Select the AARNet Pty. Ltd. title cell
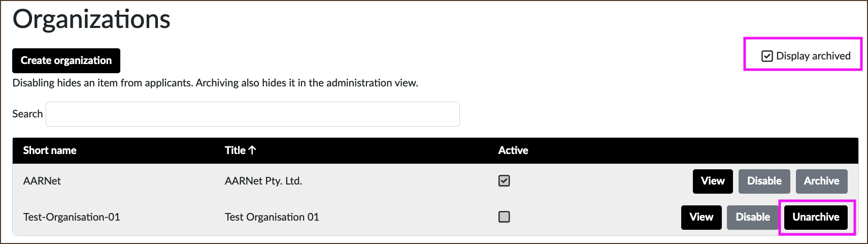The image size is (868, 244). coord(263,181)
